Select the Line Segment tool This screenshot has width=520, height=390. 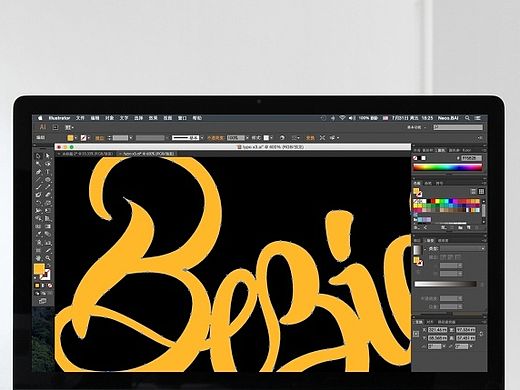pos(38,180)
